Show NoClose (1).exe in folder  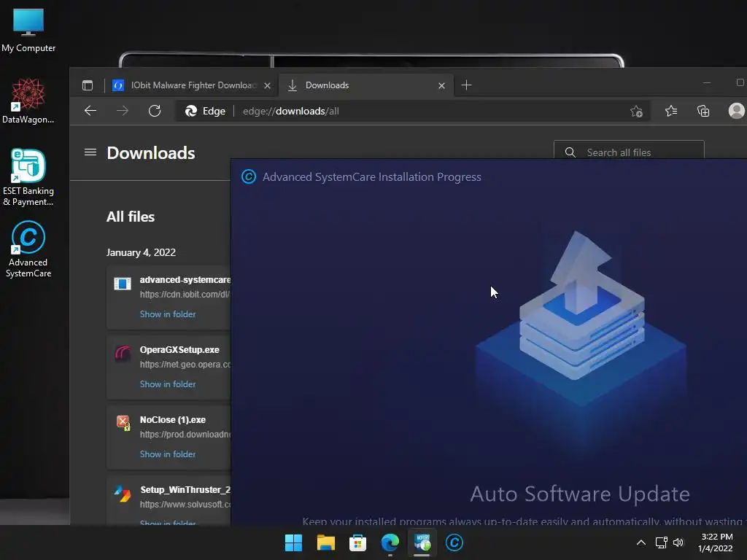168,454
